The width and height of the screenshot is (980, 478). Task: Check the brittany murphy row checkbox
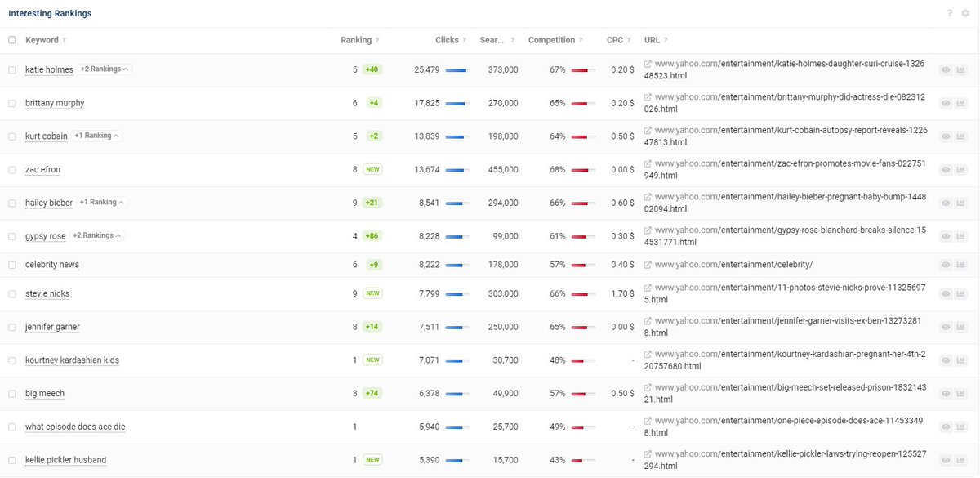click(x=12, y=104)
